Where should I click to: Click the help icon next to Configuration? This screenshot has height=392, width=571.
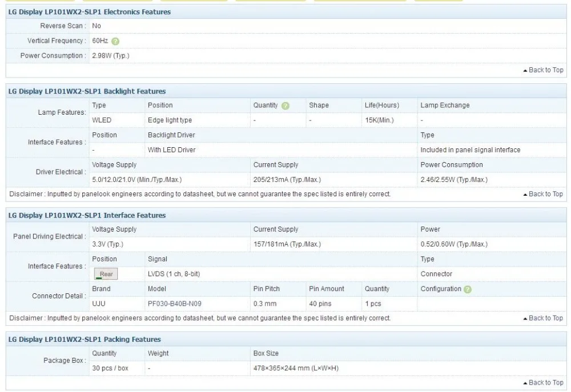(x=468, y=289)
